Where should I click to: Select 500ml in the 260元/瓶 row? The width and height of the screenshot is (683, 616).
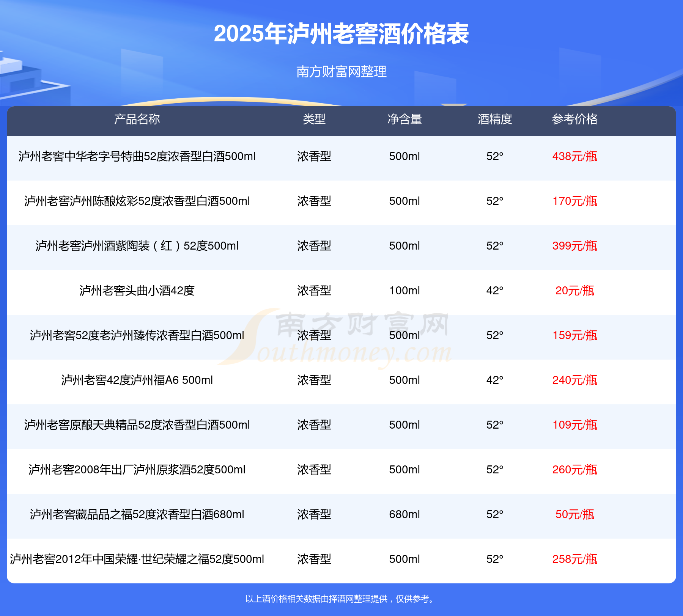point(404,470)
